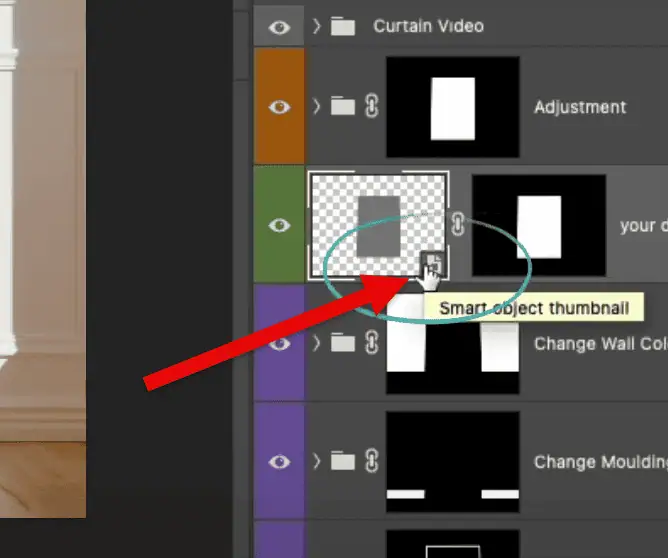The width and height of the screenshot is (668, 558).
Task: Click the smart object badge icon
Action: [433, 263]
